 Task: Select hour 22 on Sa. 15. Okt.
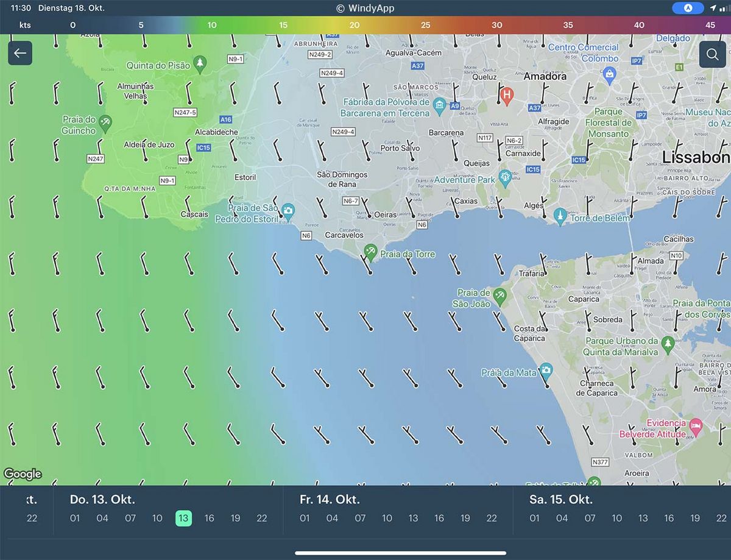click(x=721, y=518)
